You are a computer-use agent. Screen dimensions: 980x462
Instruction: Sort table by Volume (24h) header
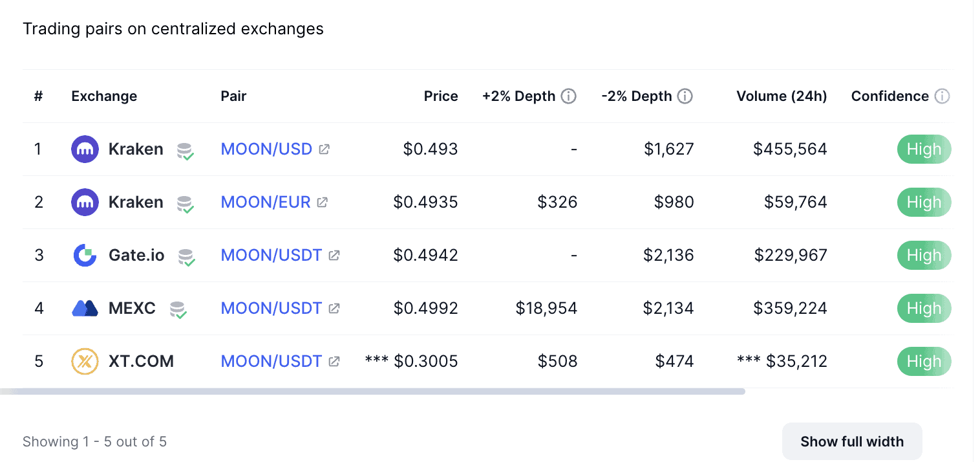pos(782,96)
